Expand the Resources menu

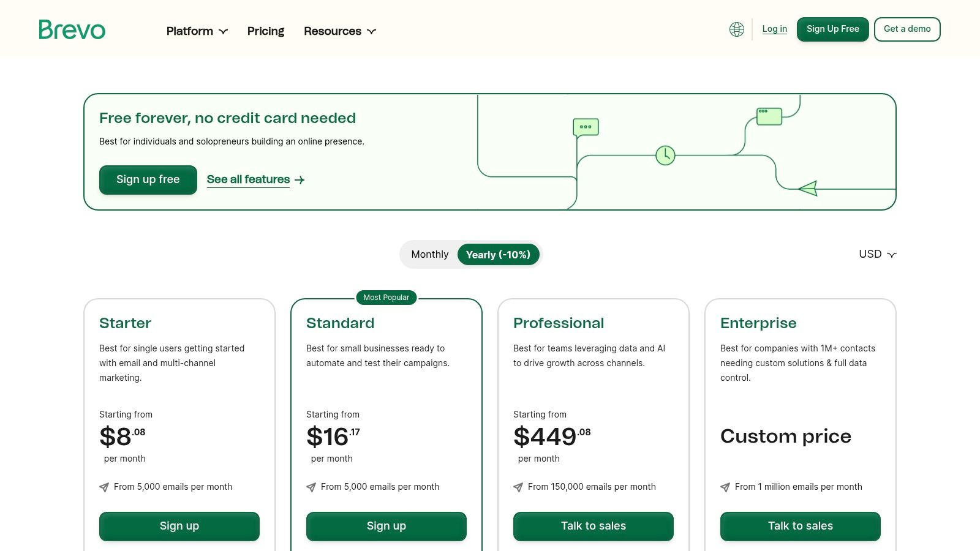point(339,31)
